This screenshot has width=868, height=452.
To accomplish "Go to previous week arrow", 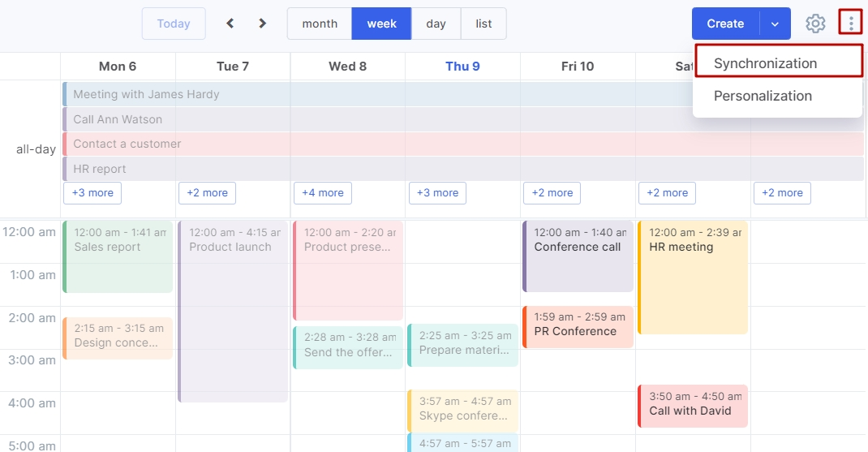I will point(230,24).
